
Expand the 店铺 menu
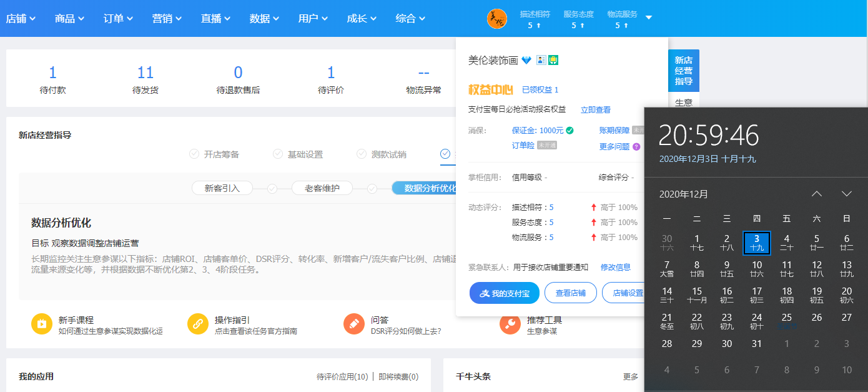pos(21,18)
